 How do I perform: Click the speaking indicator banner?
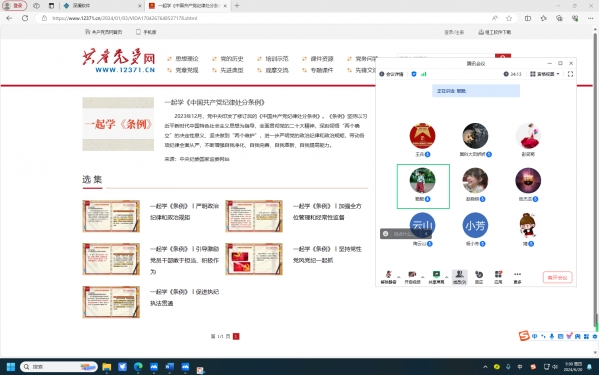(476, 91)
